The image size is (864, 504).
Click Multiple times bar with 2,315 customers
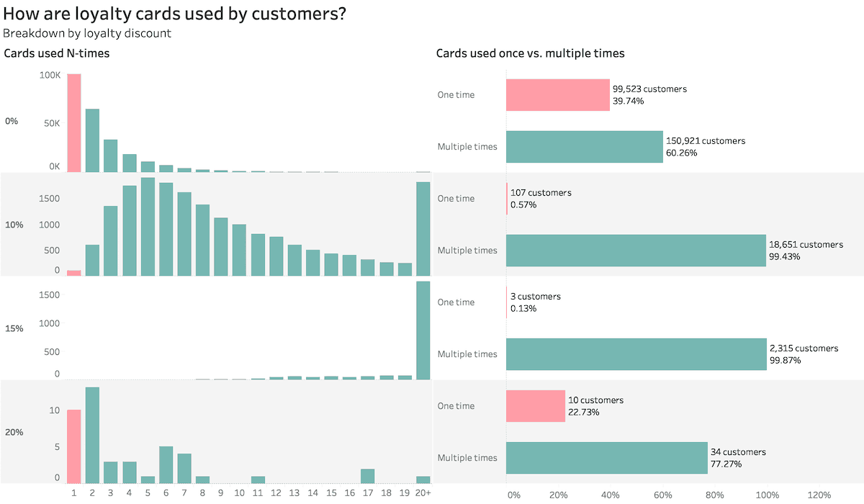point(636,354)
